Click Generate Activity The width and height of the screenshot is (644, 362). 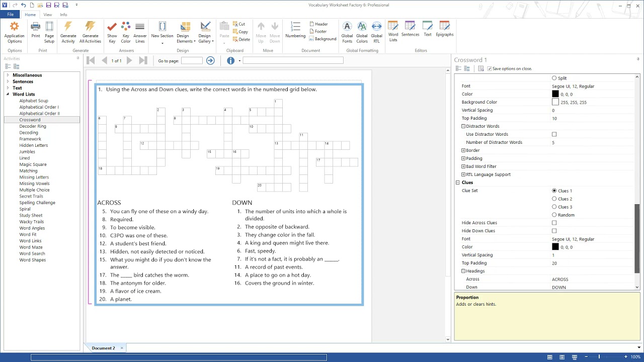point(68,32)
